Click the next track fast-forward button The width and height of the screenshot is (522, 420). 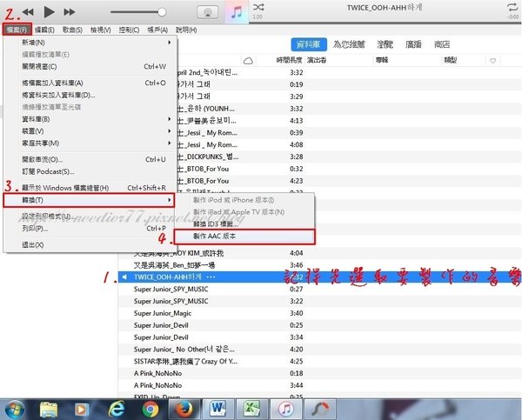[x=70, y=12]
